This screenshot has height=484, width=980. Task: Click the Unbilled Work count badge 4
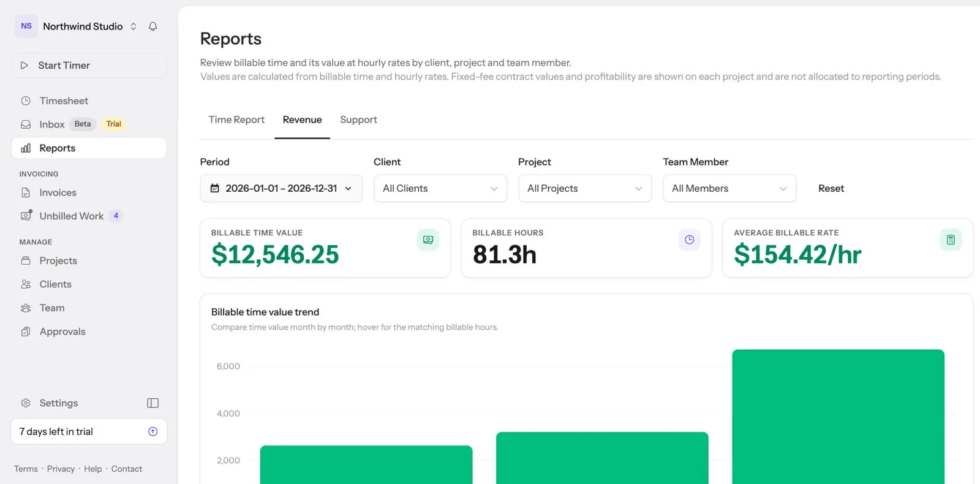point(116,216)
